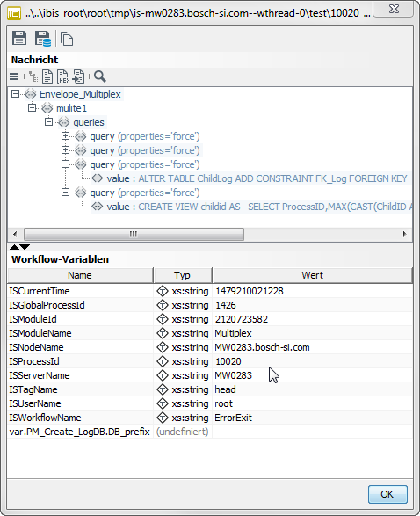Select the value 1479210021228
Screen dimensions: 420x516
point(250,291)
